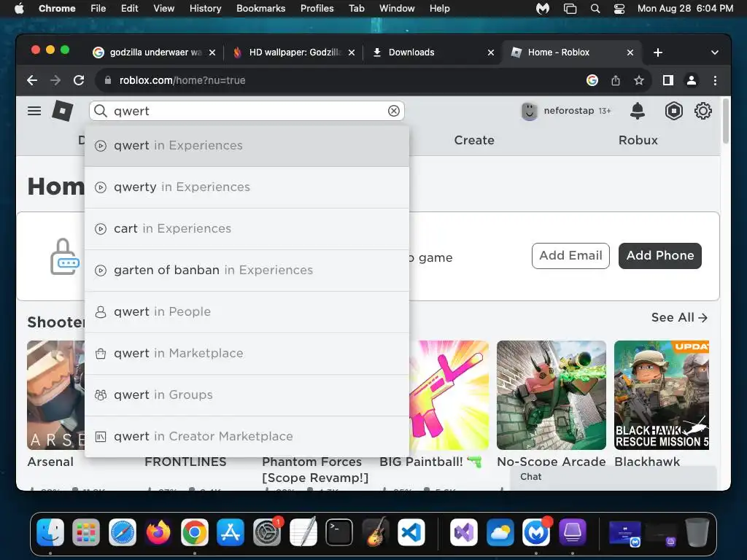Click See All for Shooter games

tap(679, 318)
